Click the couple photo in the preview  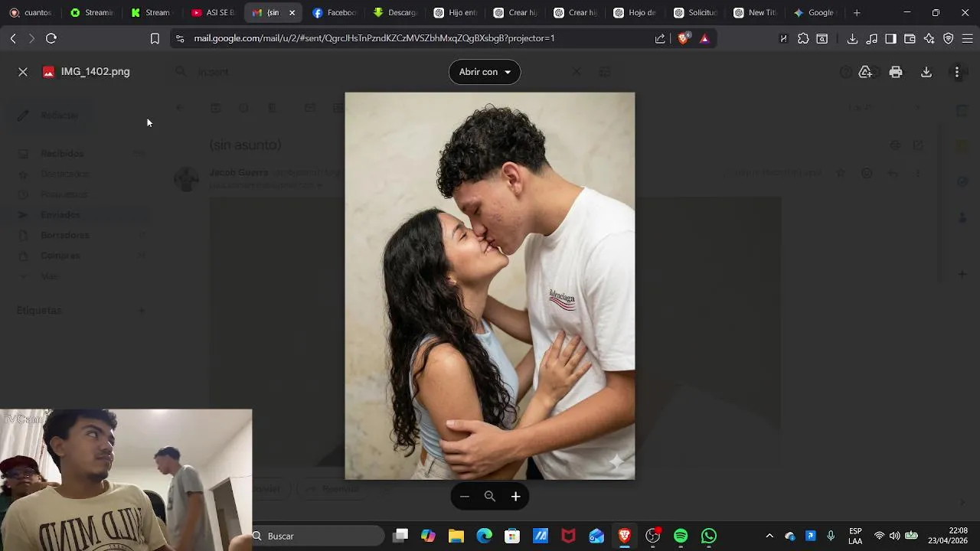point(490,286)
